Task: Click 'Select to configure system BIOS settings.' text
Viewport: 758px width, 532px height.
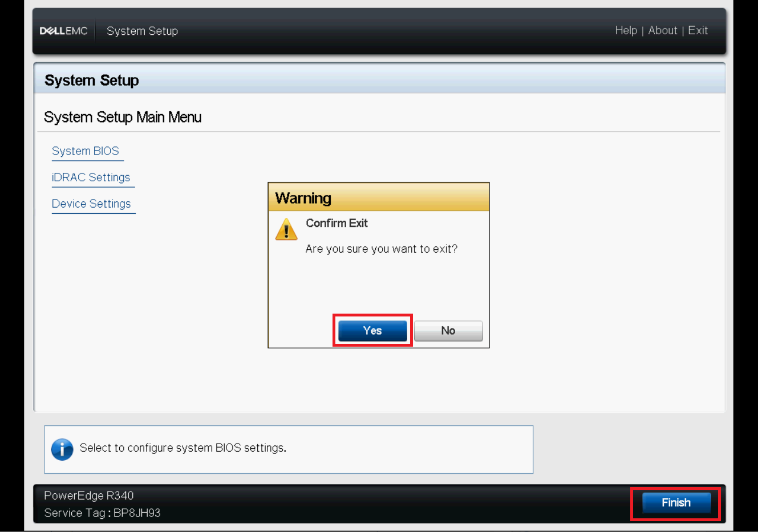Action: 183,448
